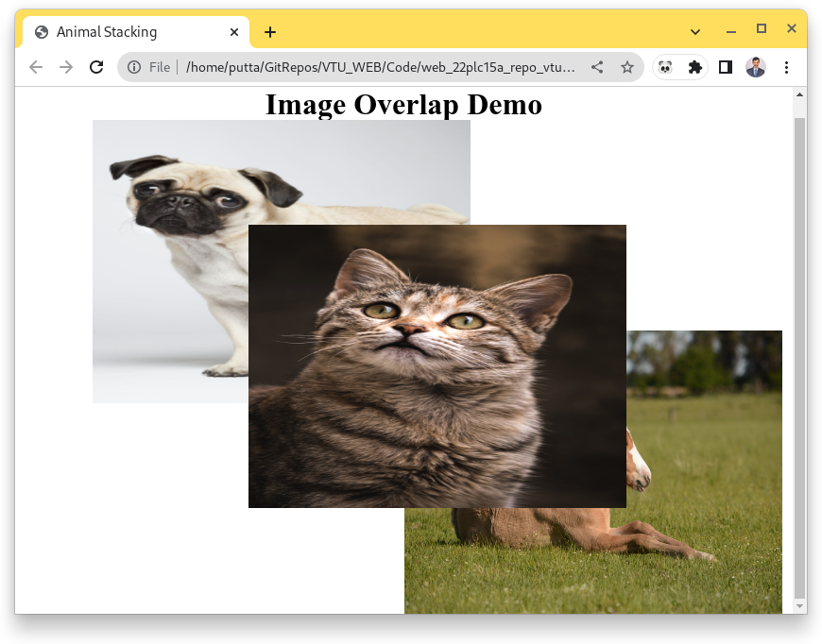
Task: Open the user profile avatar
Action: pos(756,67)
